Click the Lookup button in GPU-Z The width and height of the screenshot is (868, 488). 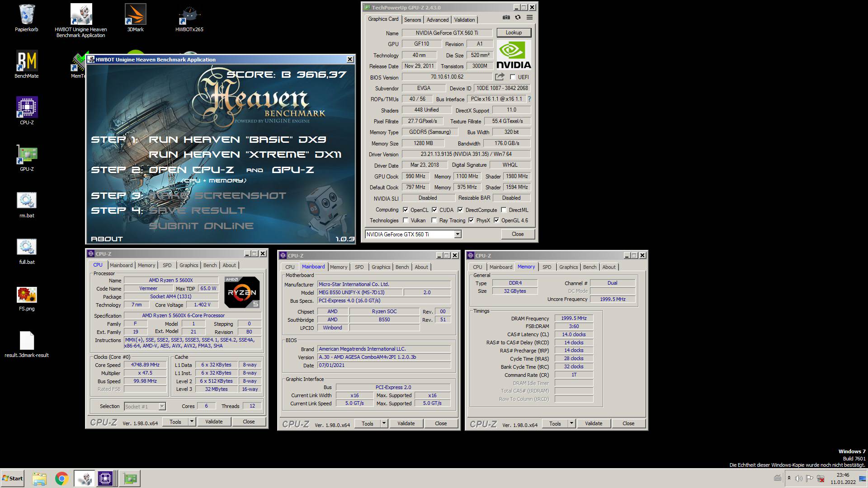pos(514,33)
